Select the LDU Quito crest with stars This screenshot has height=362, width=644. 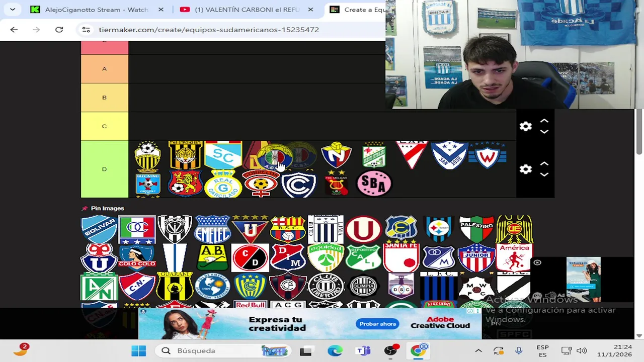point(250,229)
